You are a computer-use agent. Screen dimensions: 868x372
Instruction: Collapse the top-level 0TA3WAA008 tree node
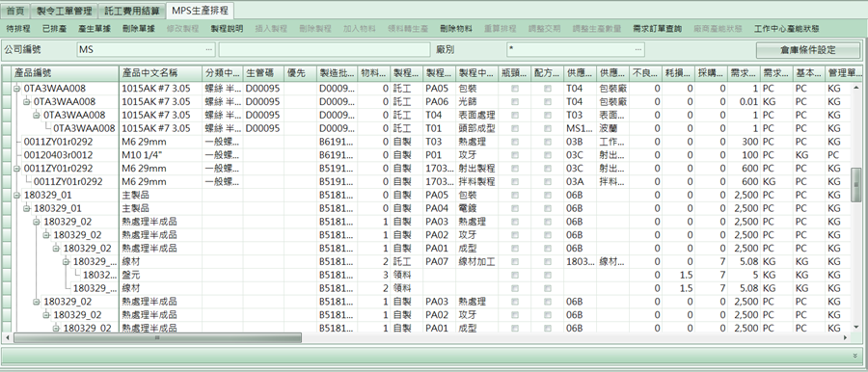pos(16,89)
